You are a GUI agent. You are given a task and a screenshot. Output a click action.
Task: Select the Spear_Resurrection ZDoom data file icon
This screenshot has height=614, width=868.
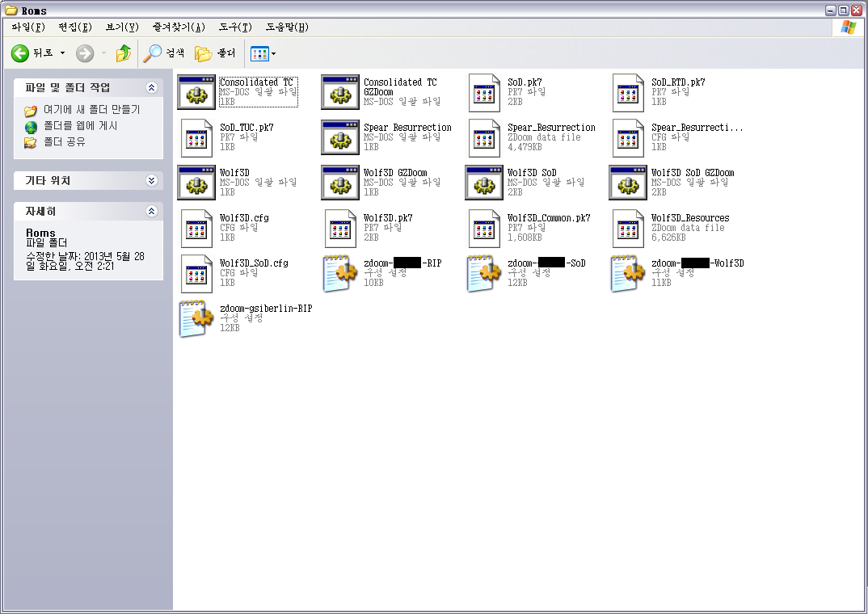click(x=484, y=137)
